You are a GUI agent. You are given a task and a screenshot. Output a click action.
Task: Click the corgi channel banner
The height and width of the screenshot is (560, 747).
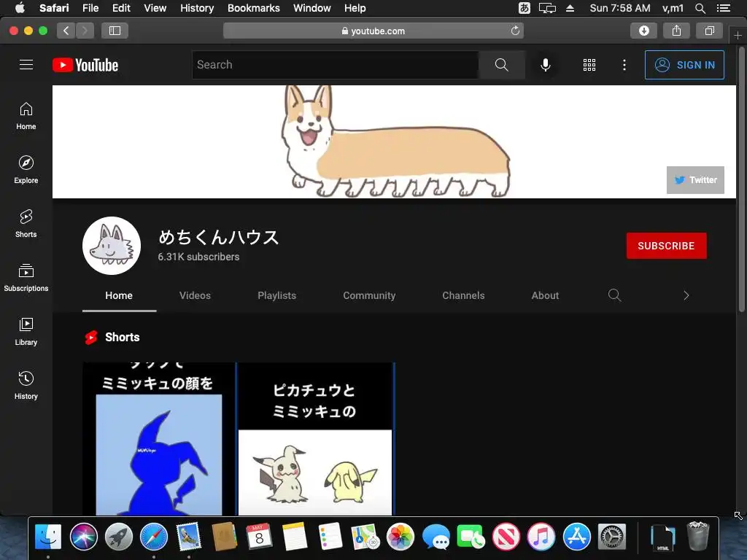394,141
